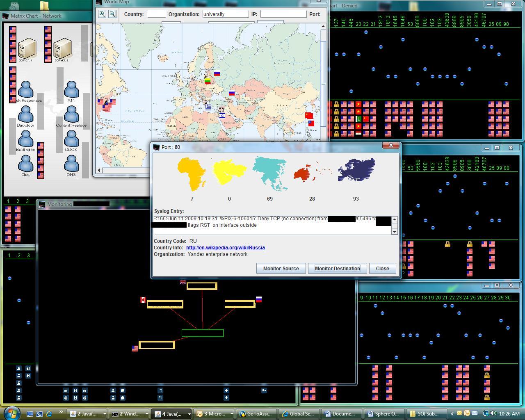Click the Backdoor user icon
The height and width of the screenshot is (420, 525).
coord(25,114)
